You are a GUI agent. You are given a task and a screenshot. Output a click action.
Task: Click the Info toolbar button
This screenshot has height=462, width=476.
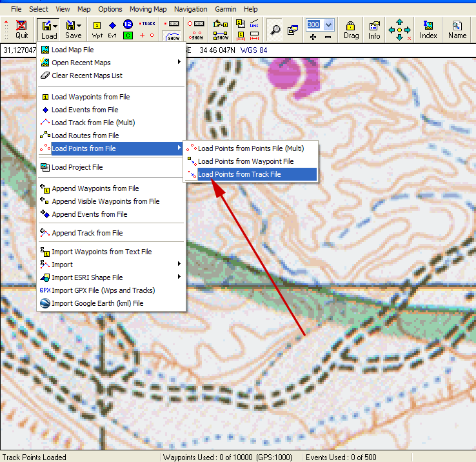[x=374, y=30]
